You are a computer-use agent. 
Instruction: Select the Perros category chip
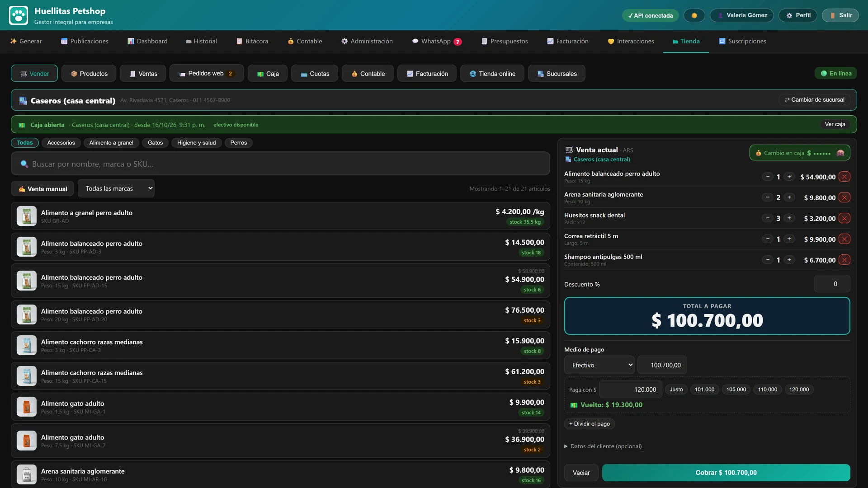pyautogui.click(x=238, y=143)
